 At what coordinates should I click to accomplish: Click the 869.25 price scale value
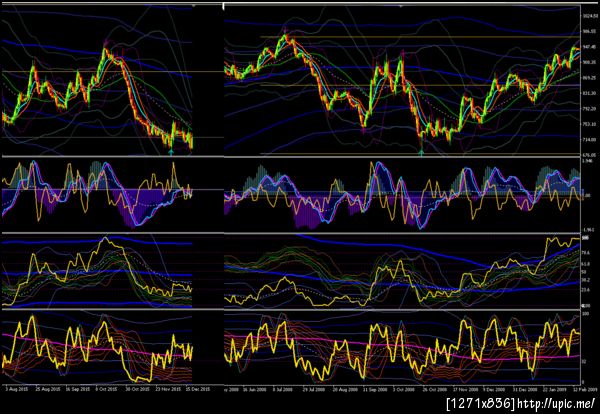[590, 78]
